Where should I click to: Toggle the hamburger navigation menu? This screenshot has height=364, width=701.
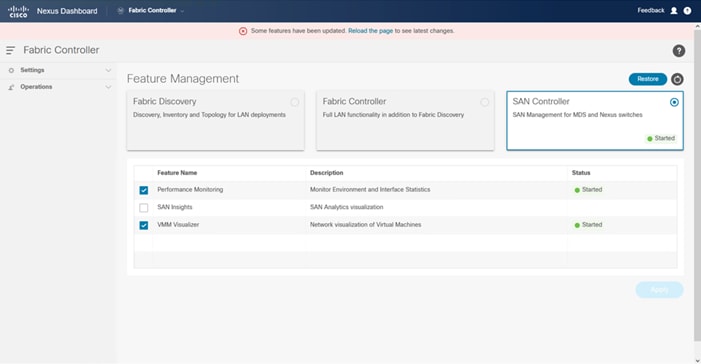point(10,50)
